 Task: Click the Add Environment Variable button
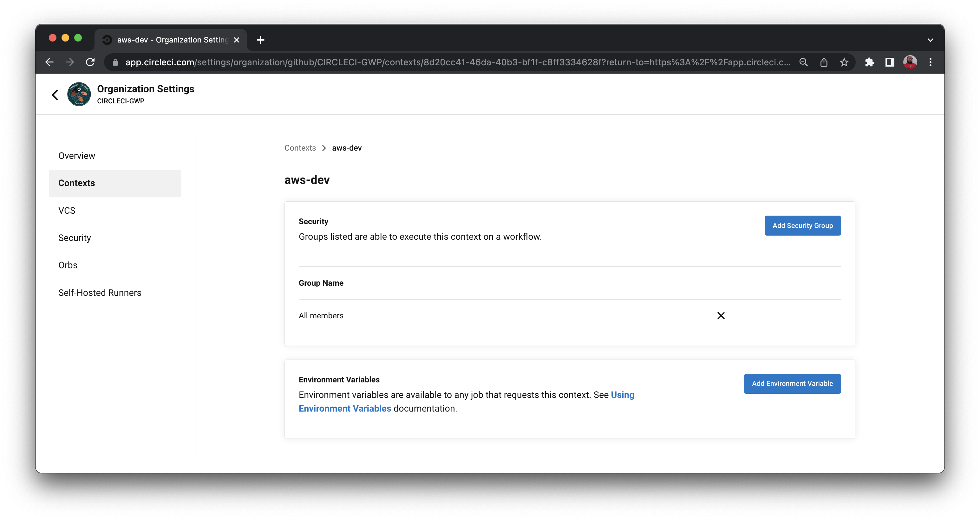point(792,383)
